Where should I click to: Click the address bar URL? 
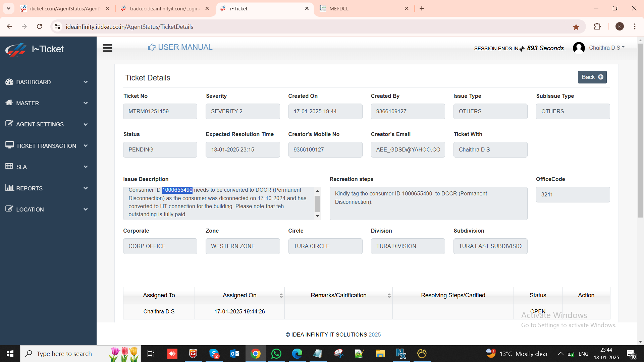click(129, 27)
